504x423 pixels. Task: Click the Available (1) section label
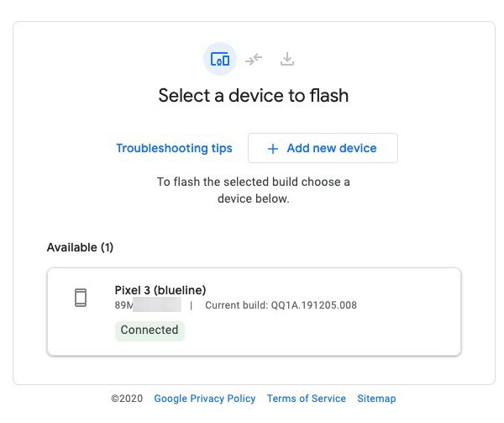click(x=80, y=247)
